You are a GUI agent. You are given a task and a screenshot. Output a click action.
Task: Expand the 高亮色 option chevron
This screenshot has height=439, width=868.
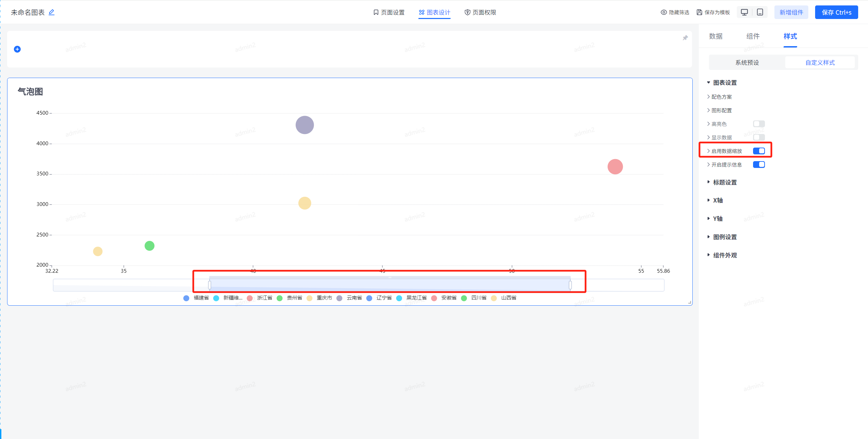tap(708, 124)
